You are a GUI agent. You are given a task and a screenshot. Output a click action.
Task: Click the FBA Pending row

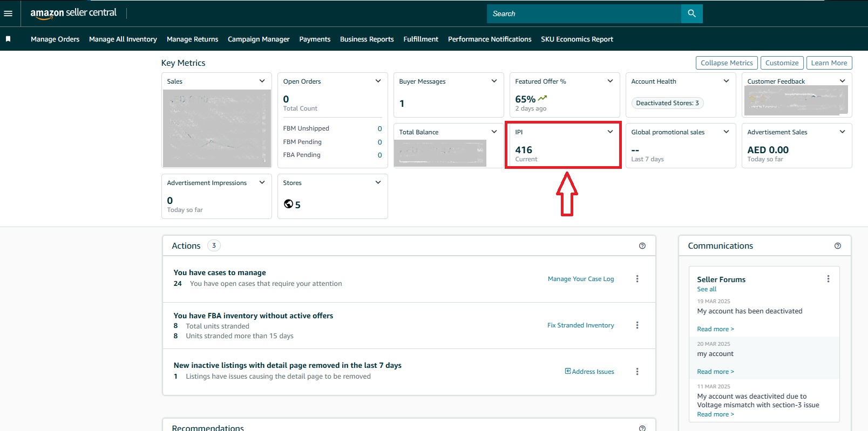click(x=333, y=155)
